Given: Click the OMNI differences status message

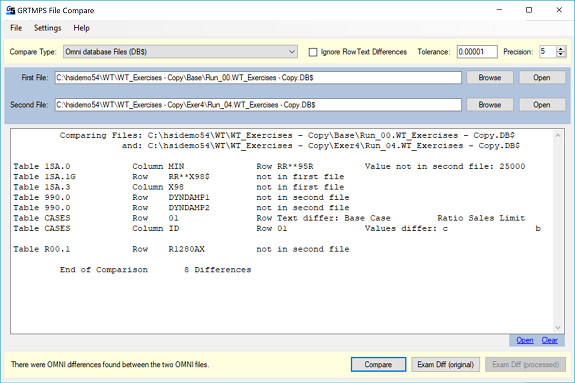Looking at the screenshot, I should (110, 364).
